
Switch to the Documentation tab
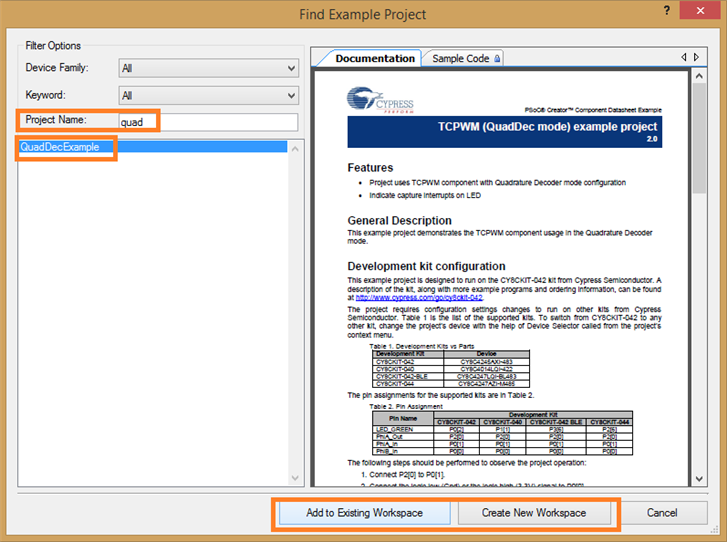pyautogui.click(x=375, y=59)
